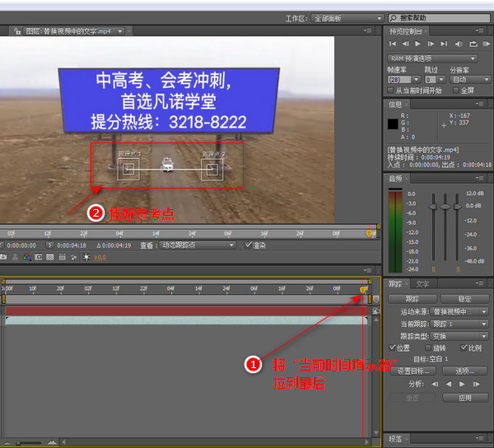Screen dimensions: 494x448
Task: Click the lock icon beside the layer tab
Action: click(x=17, y=31)
